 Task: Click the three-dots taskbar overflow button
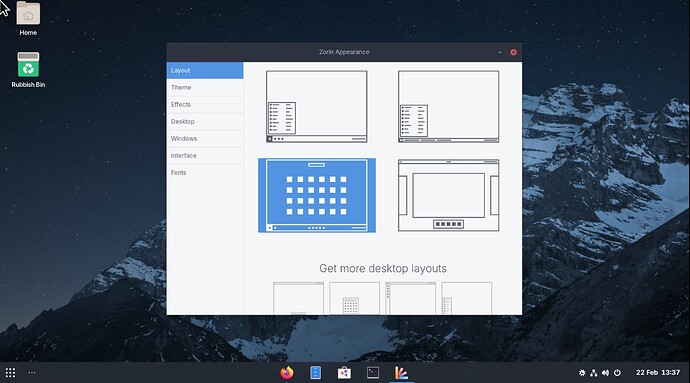(32, 373)
